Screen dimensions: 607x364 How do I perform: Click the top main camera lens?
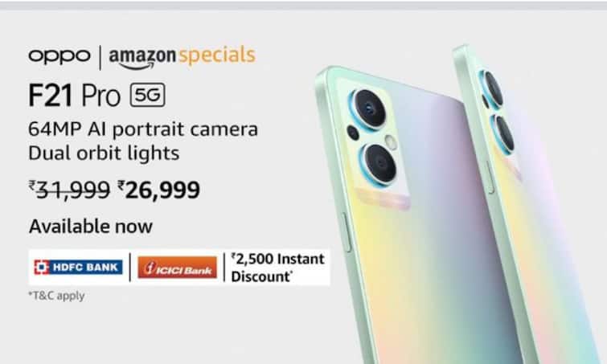point(368,108)
